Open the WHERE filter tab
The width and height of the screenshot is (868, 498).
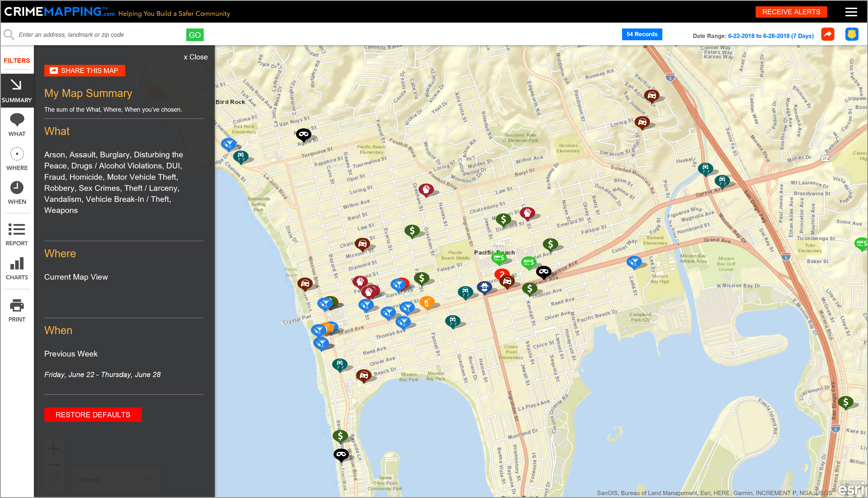coord(17,159)
